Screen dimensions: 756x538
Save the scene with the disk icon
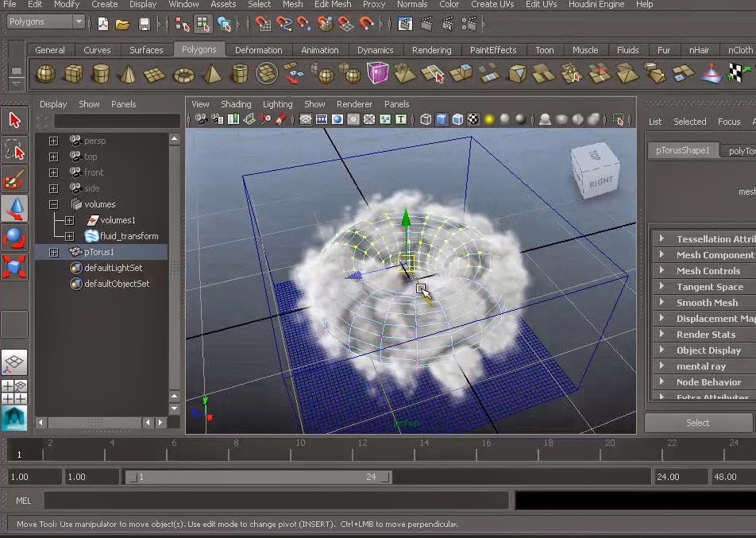pyautogui.click(x=144, y=24)
